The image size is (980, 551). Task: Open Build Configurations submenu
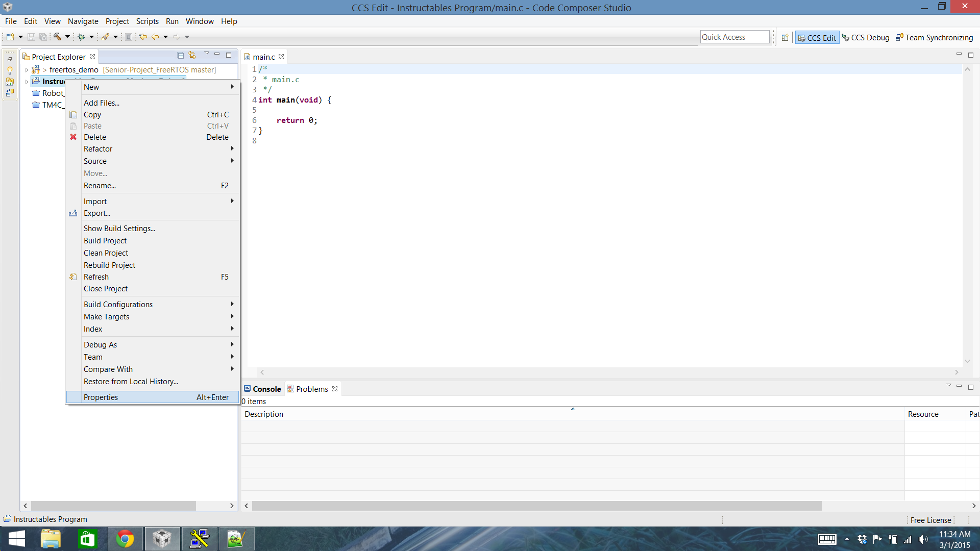tap(153, 305)
